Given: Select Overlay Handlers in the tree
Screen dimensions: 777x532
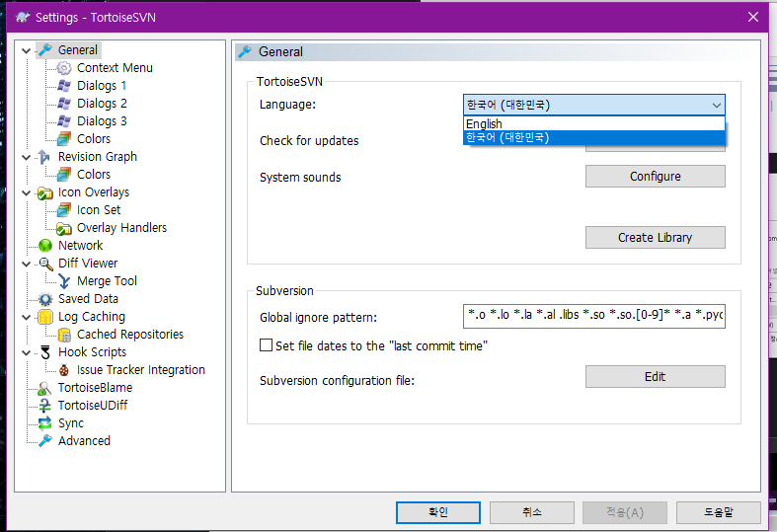Looking at the screenshot, I should [x=121, y=228].
